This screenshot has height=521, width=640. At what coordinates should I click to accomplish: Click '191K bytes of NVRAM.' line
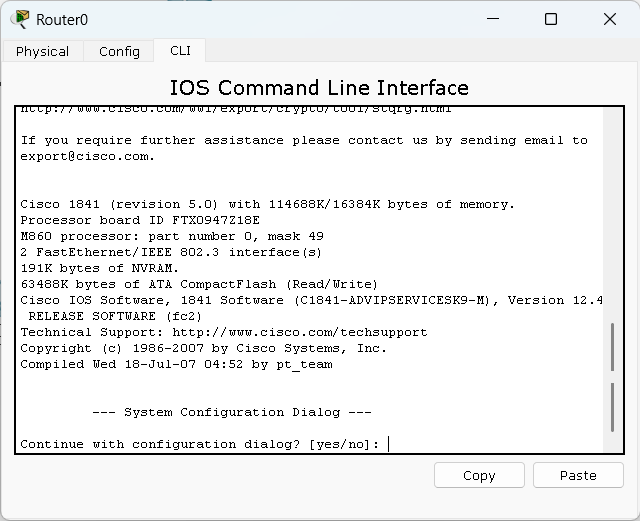click(100, 268)
